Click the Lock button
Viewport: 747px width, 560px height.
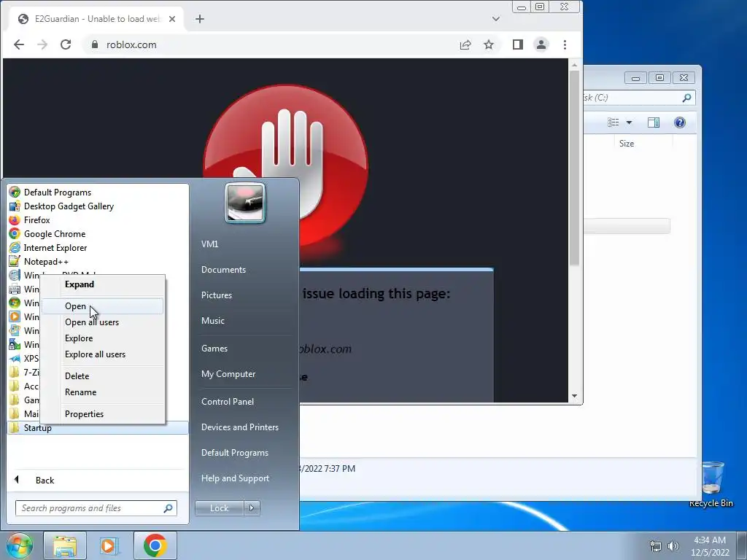coord(219,508)
